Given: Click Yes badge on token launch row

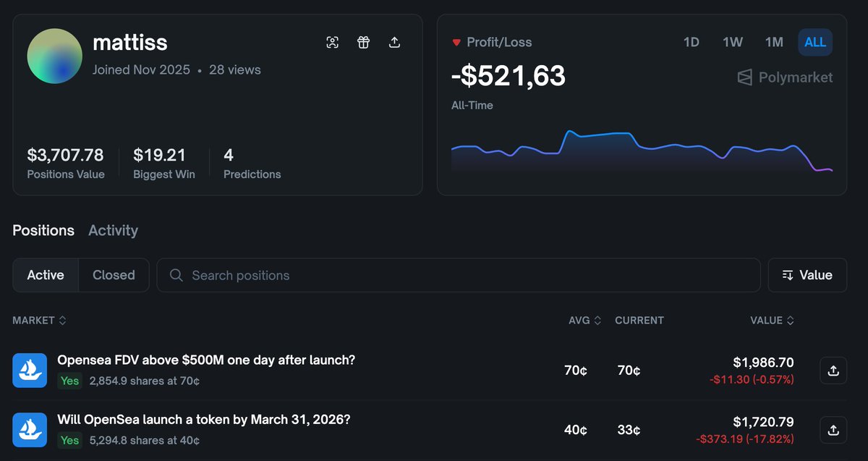Looking at the screenshot, I should pos(70,440).
